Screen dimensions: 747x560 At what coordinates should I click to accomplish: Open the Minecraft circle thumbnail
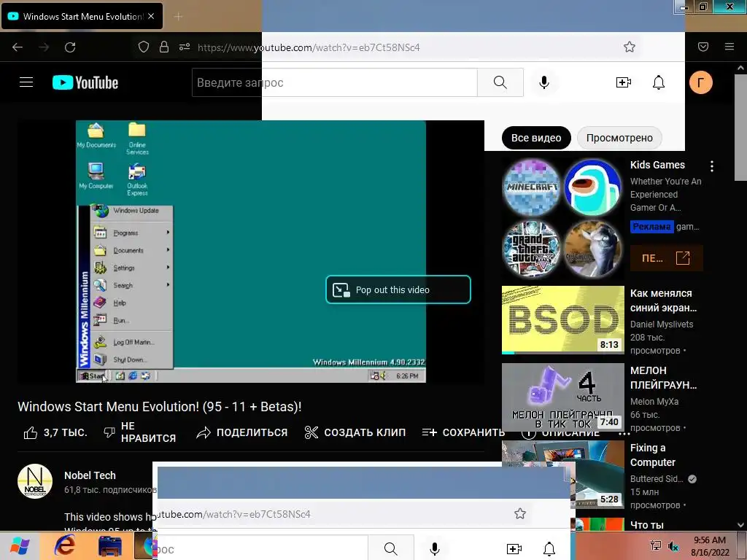532,187
